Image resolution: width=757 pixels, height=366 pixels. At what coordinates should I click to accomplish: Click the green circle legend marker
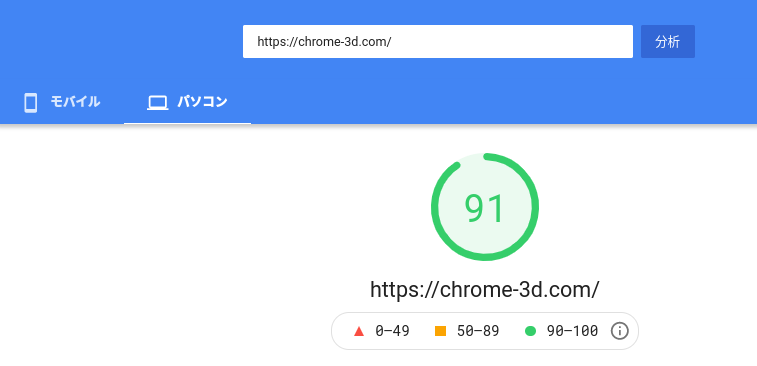pyautogui.click(x=531, y=331)
